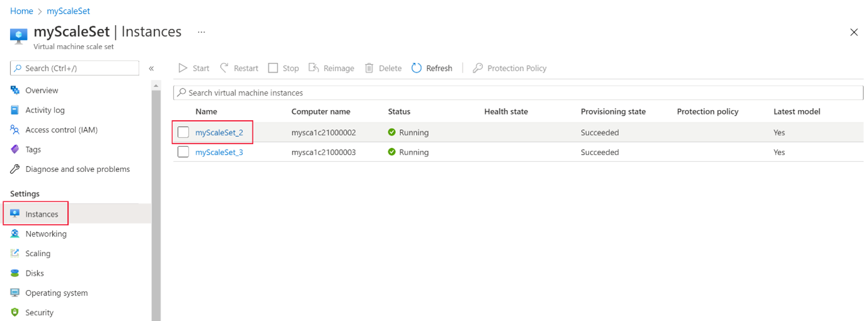Sort by the Computer name column header

321,111
